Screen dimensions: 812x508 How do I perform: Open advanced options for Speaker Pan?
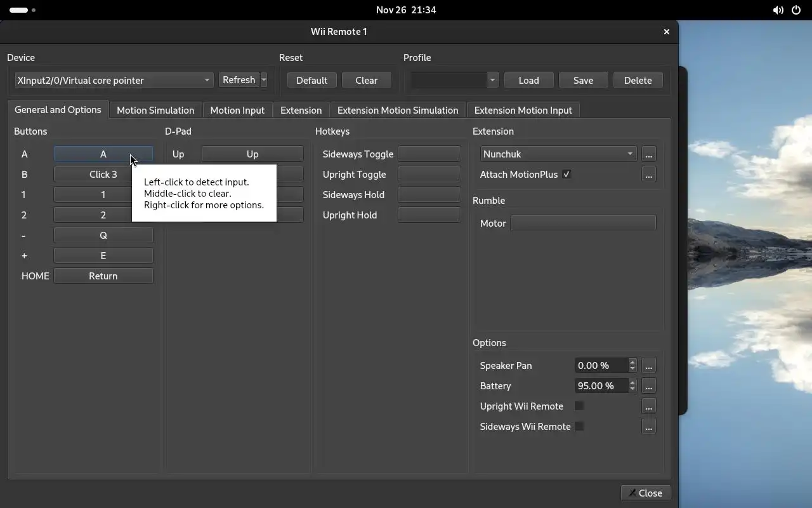click(x=648, y=365)
